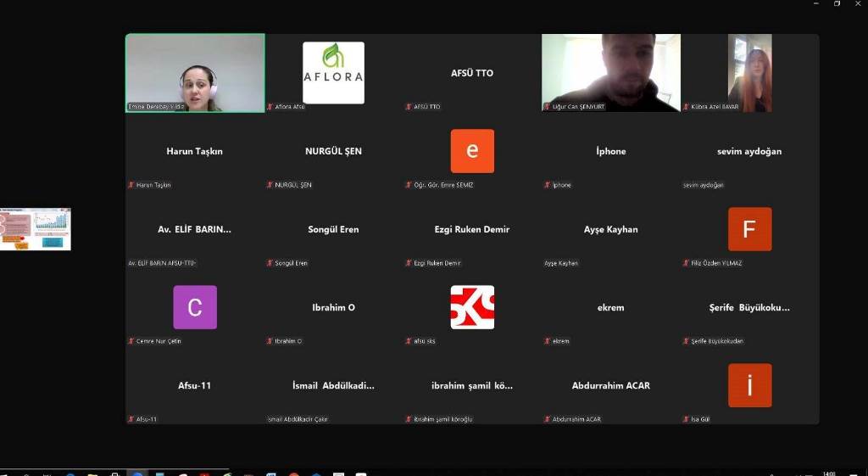This screenshot has width=868, height=476.
Task: Click the large 'Harun Taşkın' center name
Action: click(x=194, y=151)
